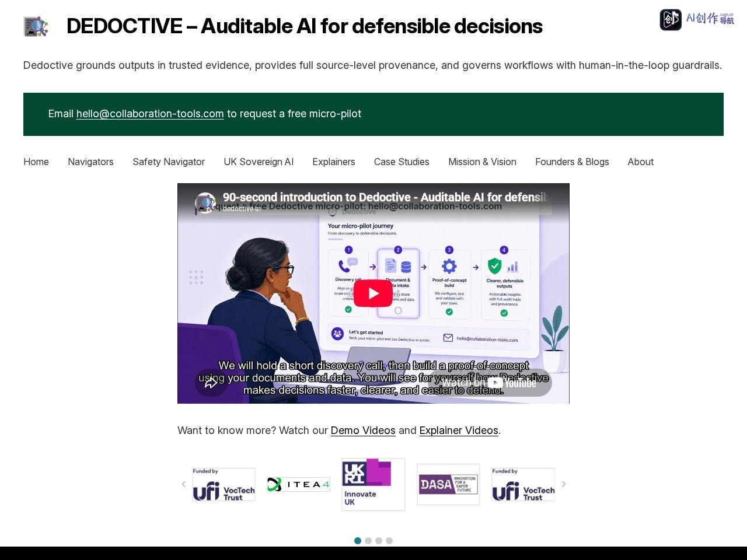Click the DEDOCTIVE site title heading
Screen dimensions: 747x560
point(305,26)
